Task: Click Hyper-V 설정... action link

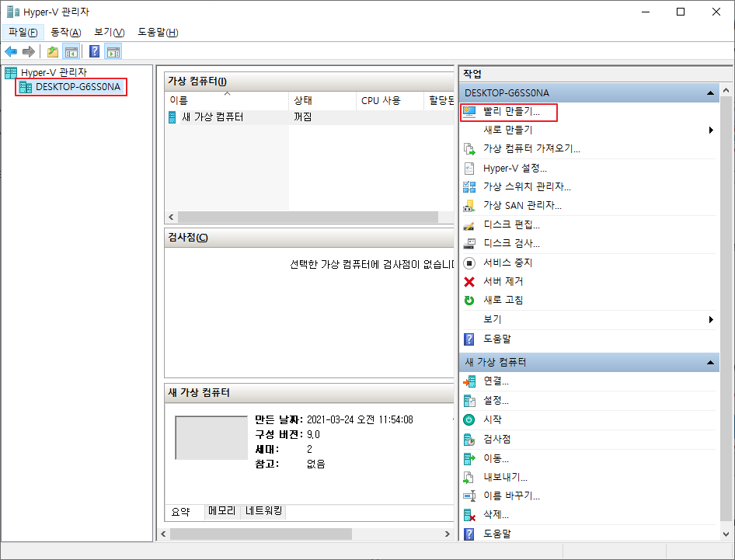Action: tap(514, 169)
